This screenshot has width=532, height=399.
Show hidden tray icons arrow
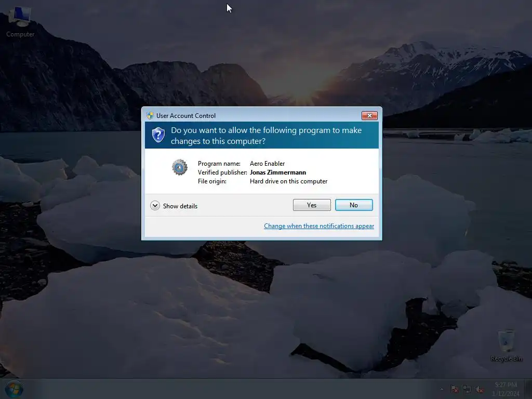click(442, 390)
